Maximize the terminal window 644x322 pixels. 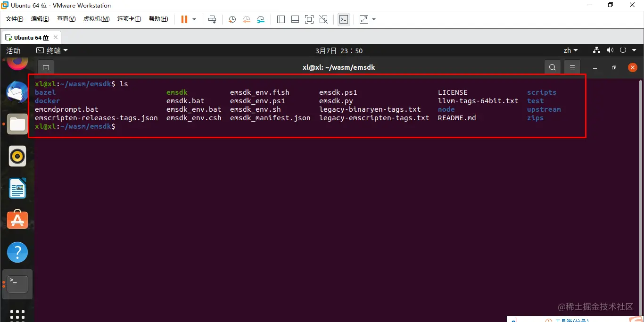pos(613,67)
